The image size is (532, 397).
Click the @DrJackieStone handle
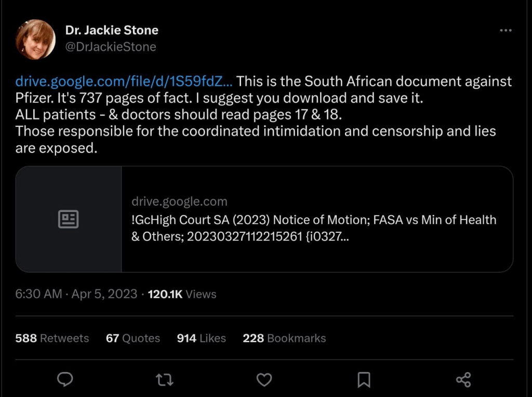pyautogui.click(x=111, y=47)
